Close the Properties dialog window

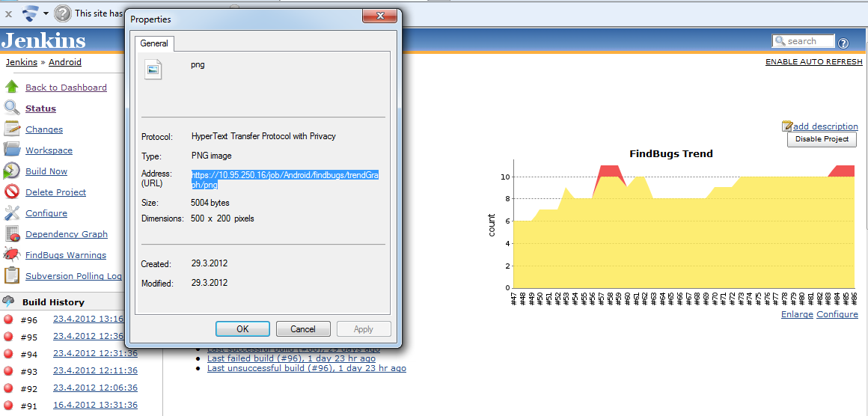pyautogui.click(x=381, y=16)
